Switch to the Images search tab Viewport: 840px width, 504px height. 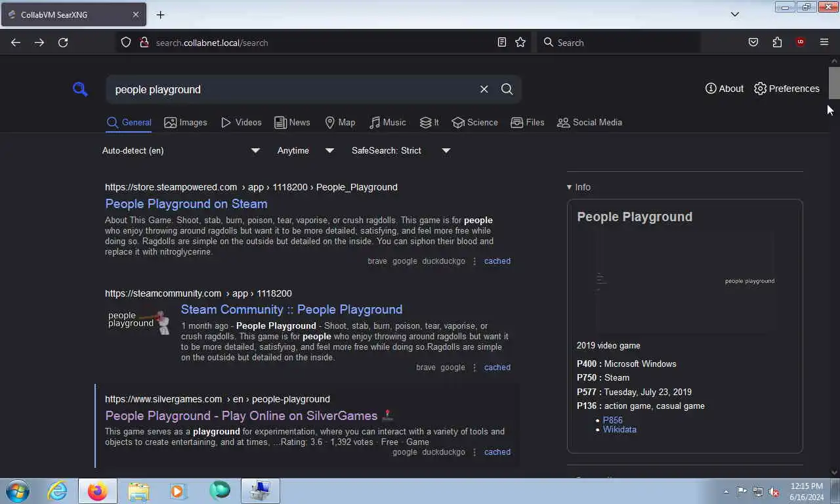(186, 122)
